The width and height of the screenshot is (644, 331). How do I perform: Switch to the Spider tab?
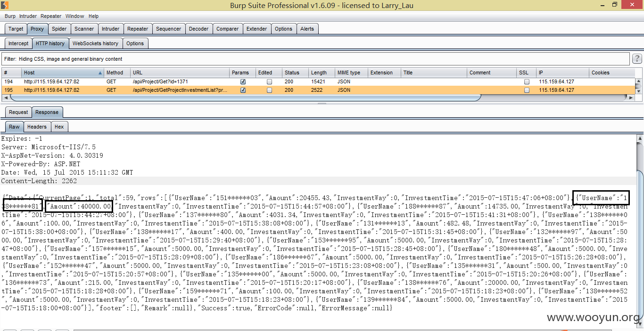click(59, 29)
